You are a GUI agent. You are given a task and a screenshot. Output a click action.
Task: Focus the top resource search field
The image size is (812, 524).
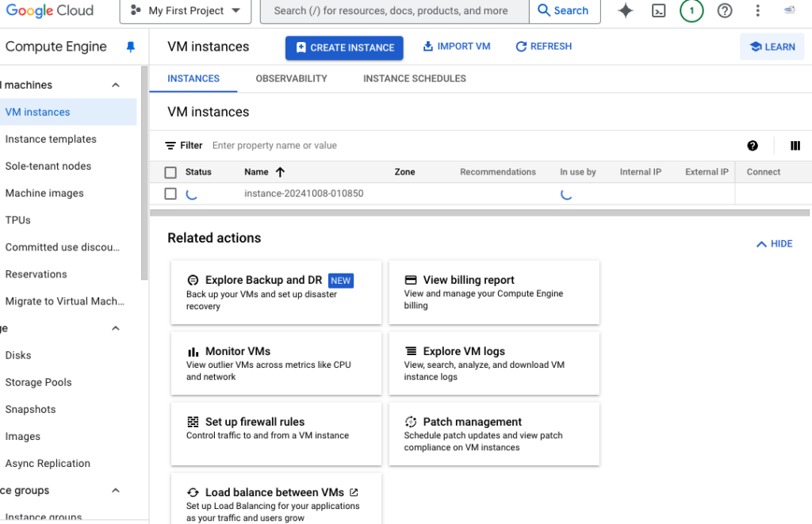pos(395,11)
